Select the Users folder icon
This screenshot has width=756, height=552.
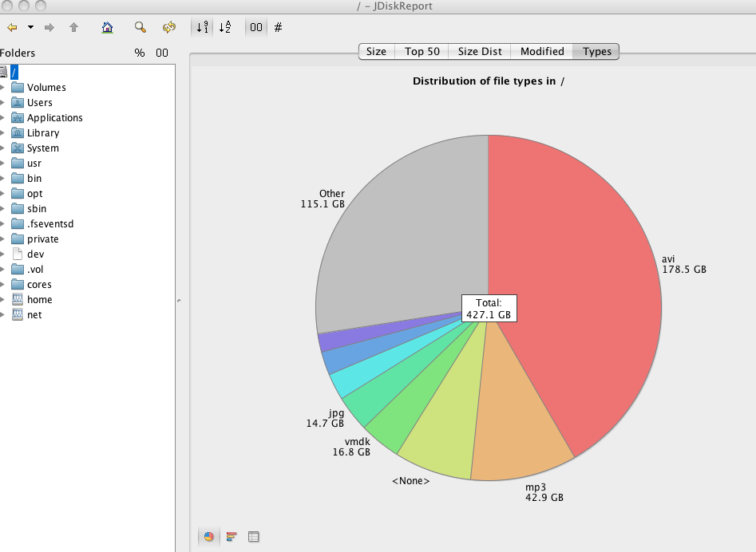click(x=18, y=103)
